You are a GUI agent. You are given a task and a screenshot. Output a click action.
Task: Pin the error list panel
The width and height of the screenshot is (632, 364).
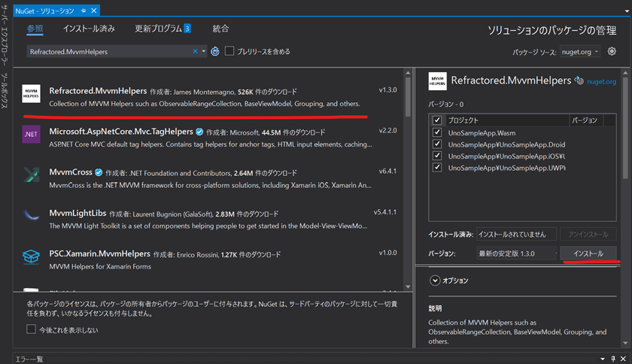(613, 359)
